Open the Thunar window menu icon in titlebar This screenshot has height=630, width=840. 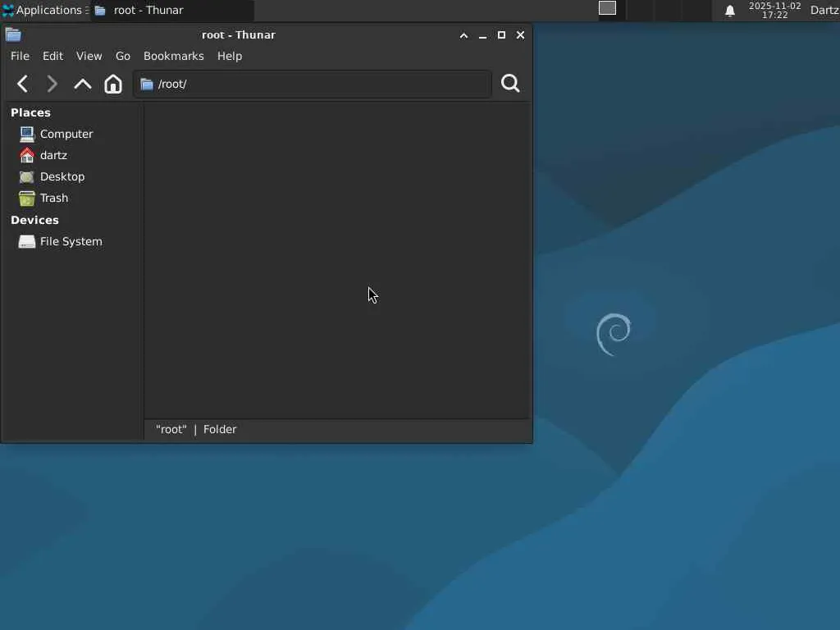[x=13, y=34]
